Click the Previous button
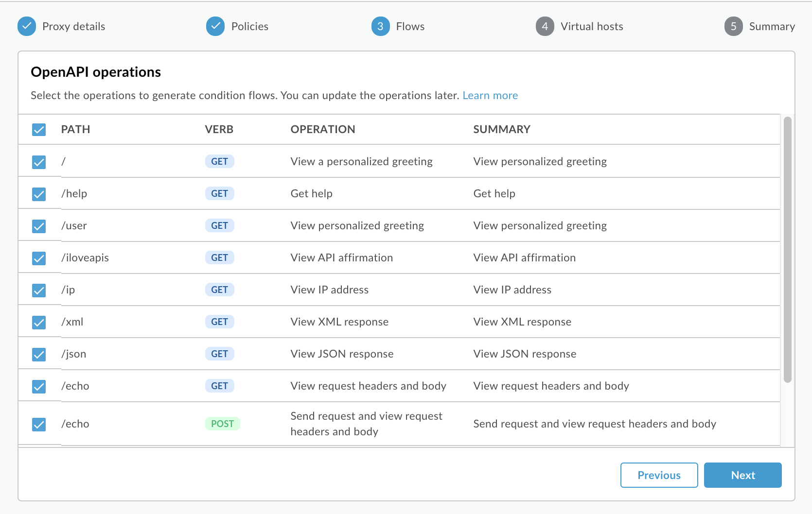 pos(659,475)
